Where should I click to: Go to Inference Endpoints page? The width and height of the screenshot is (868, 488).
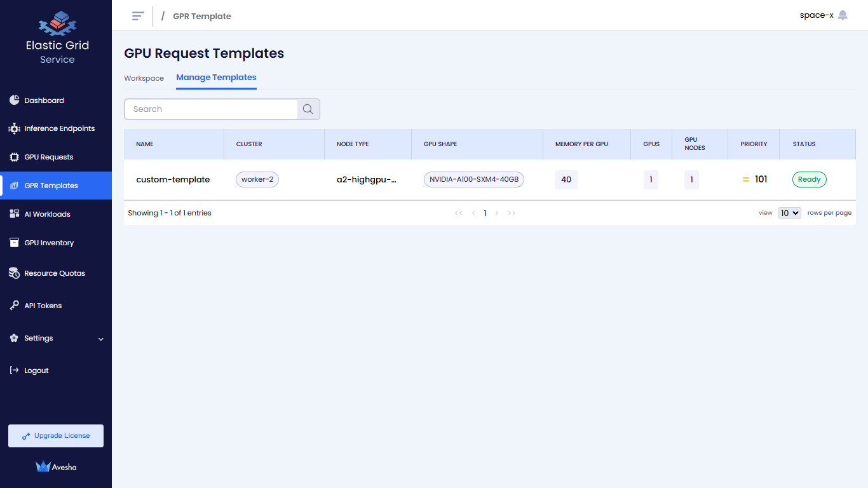59,128
